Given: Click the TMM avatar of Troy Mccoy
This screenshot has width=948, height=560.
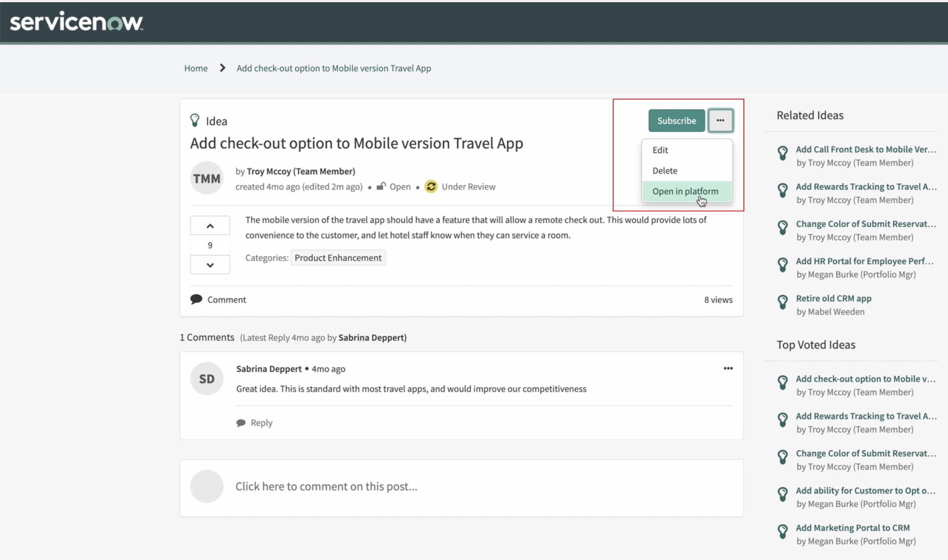Looking at the screenshot, I should click(x=206, y=177).
